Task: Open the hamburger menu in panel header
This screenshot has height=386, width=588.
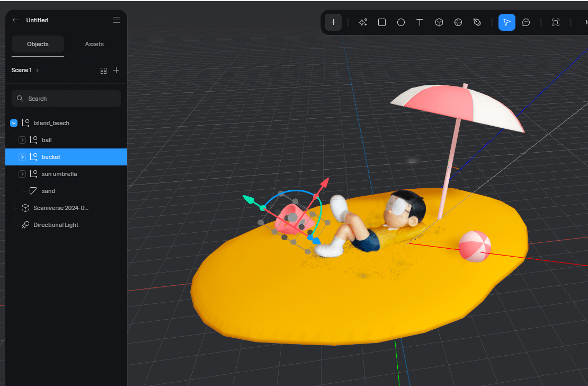Action: (x=117, y=20)
